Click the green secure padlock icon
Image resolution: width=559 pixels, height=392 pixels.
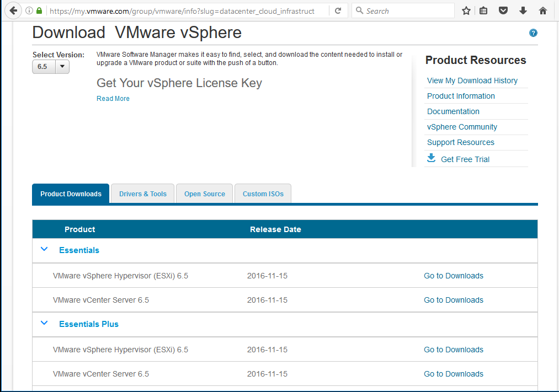click(x=39, y=10)
